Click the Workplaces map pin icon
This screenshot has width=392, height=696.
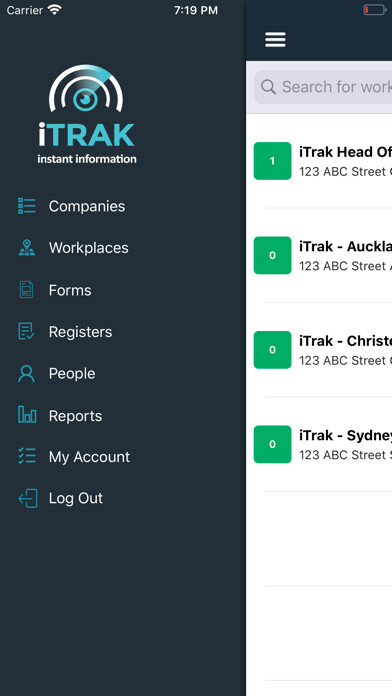click(27, 248)
